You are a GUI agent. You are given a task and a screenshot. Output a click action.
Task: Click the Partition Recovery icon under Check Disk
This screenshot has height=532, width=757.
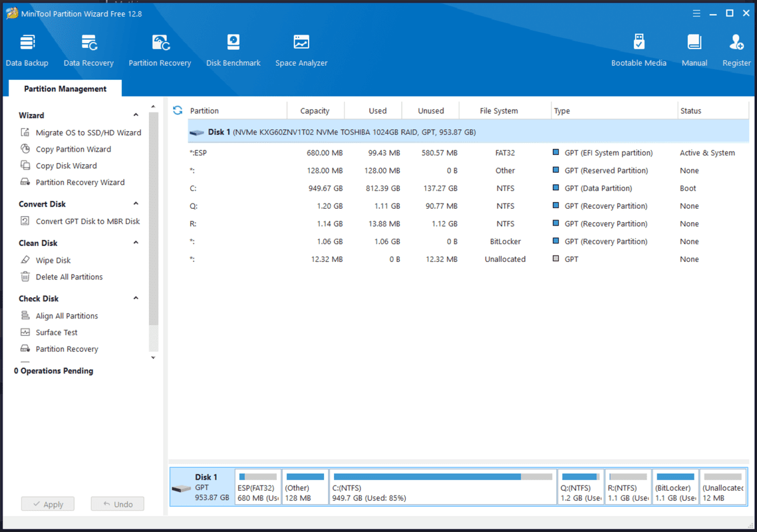[25, 348]
